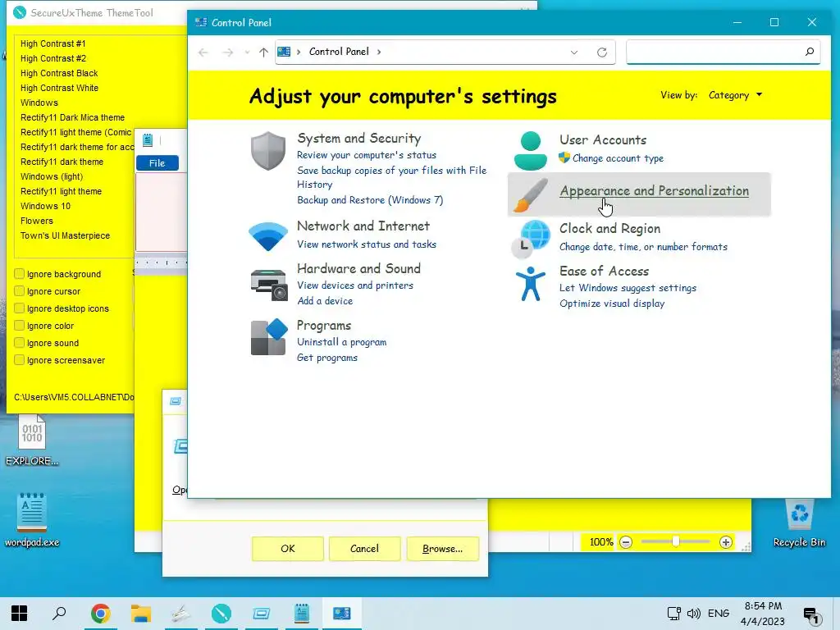Click Cancel in the Run dialog

[364, 549]
